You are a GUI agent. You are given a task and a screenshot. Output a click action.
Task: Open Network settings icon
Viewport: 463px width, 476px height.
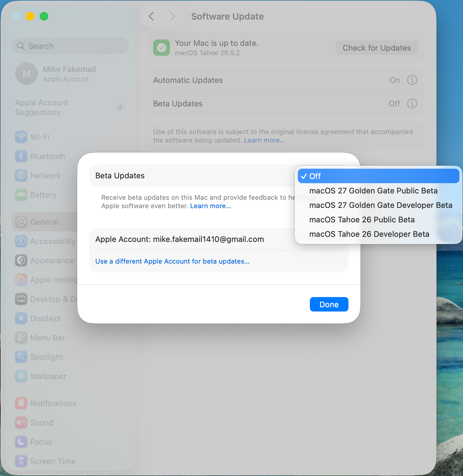pos(21,176)
